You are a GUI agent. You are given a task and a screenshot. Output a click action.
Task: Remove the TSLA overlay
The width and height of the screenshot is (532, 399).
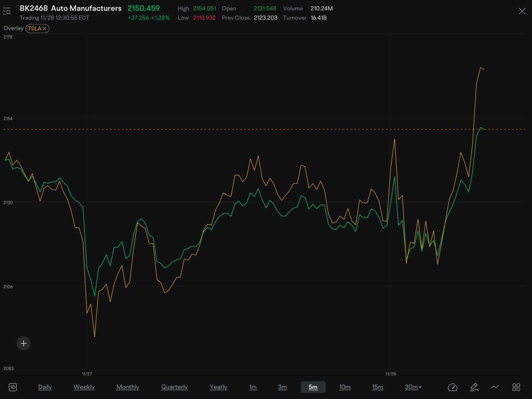(x=44, y=29)
